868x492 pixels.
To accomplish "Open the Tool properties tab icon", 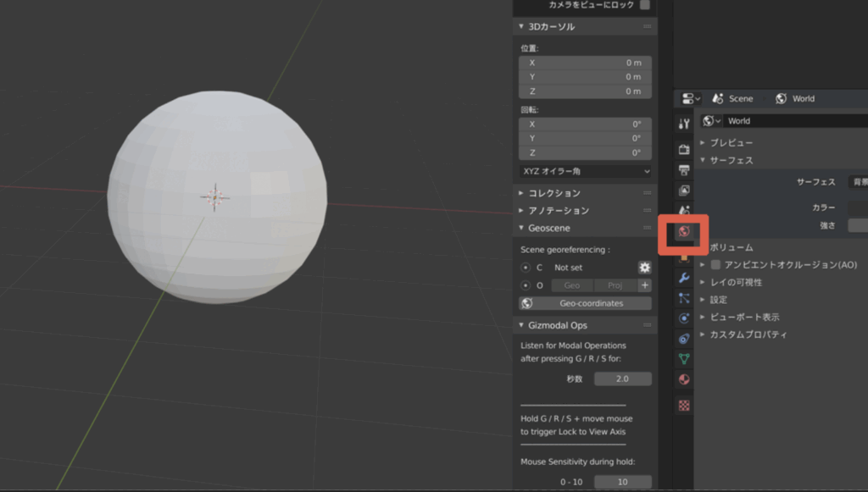I will (x=684, y=124).
